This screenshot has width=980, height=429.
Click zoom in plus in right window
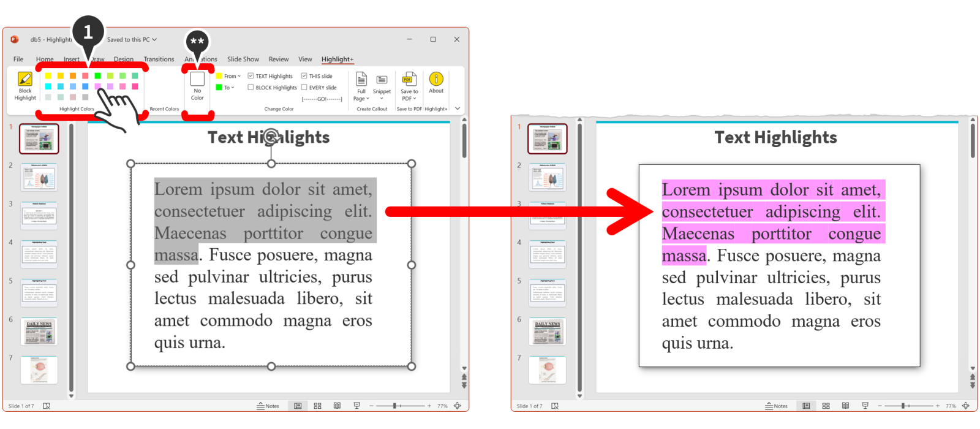click(x=938, y=406)
